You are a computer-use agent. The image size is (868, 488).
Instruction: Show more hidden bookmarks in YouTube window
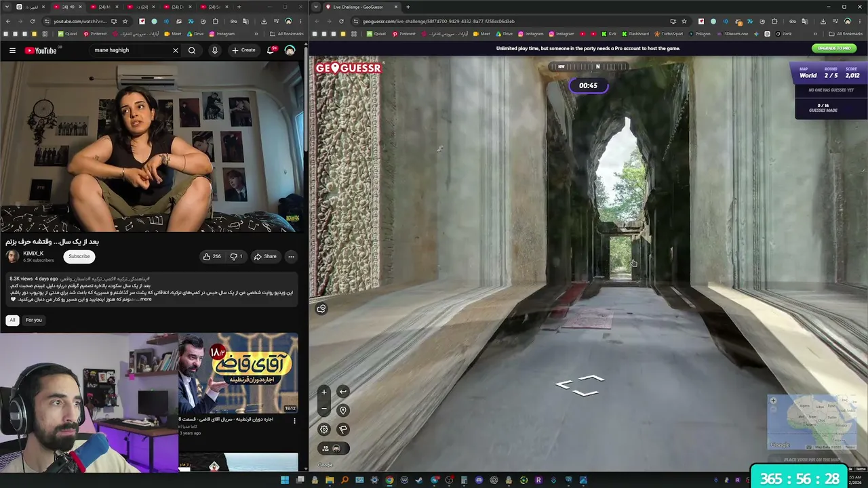256,34
